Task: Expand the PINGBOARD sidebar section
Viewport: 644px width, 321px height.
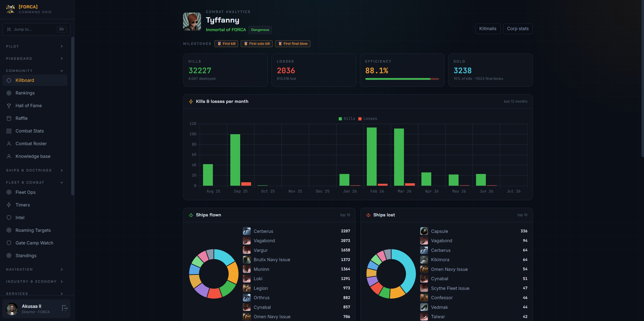Action: [x=35, y=59]
